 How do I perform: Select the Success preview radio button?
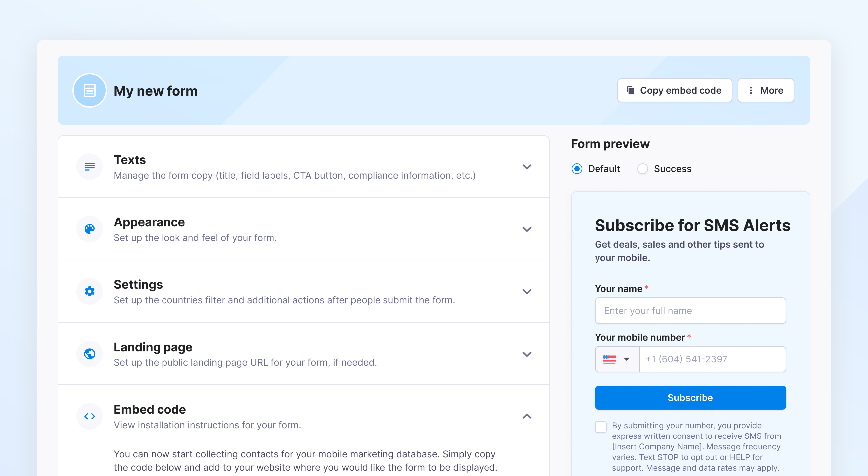point(643,169)
